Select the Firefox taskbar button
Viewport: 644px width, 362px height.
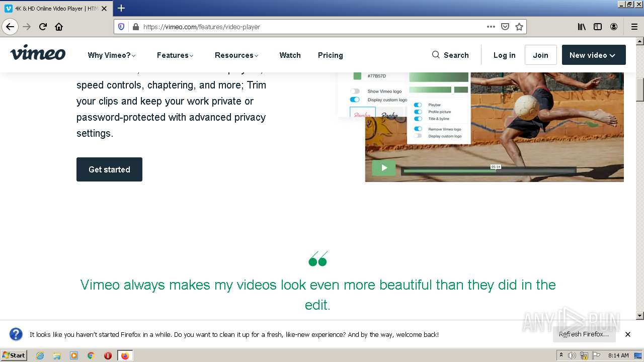125,355
